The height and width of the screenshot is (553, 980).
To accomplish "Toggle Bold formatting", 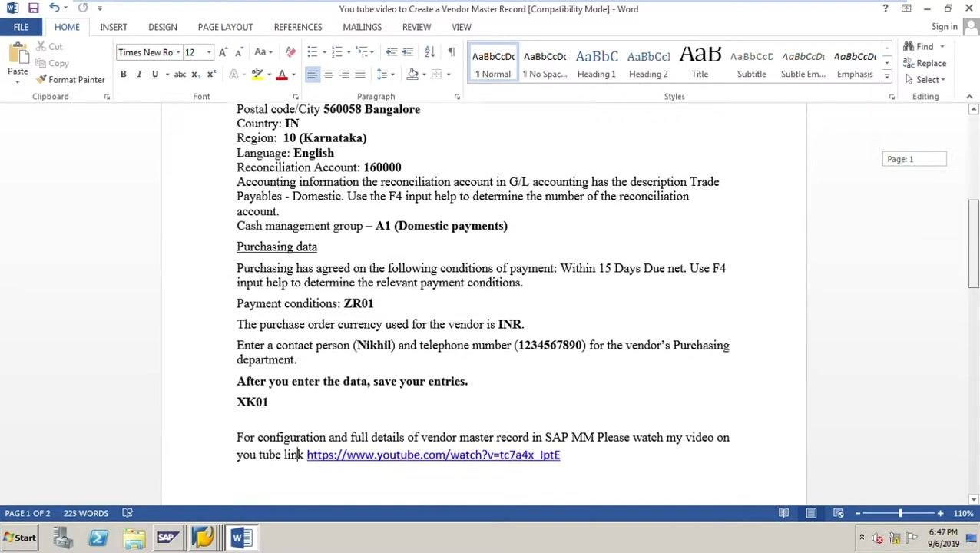I will click(123, 75).
